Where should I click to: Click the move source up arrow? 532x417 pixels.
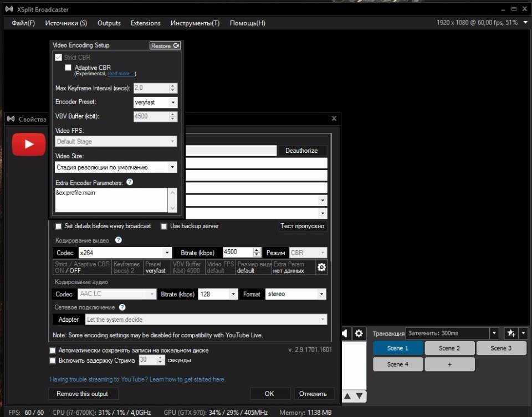point(347,395)
